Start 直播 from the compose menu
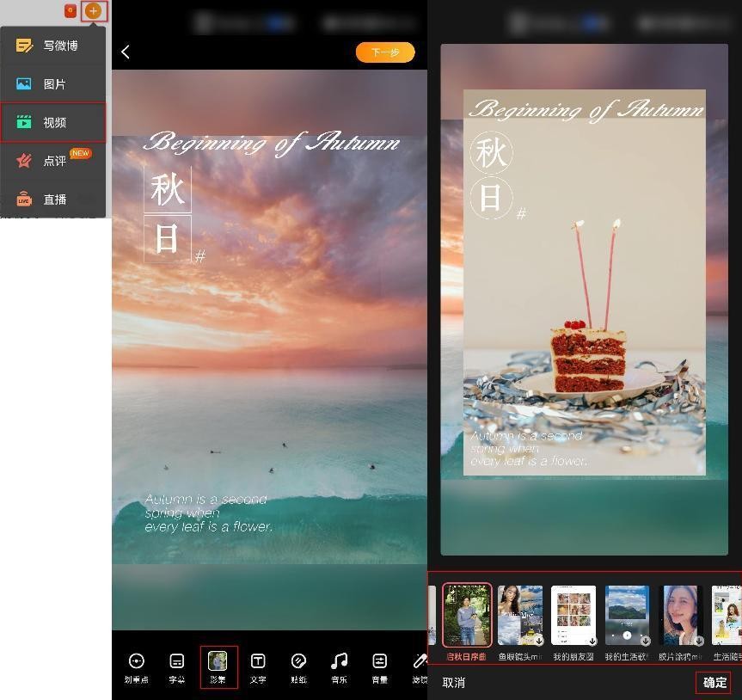742x700 pixels. (52, 200)
